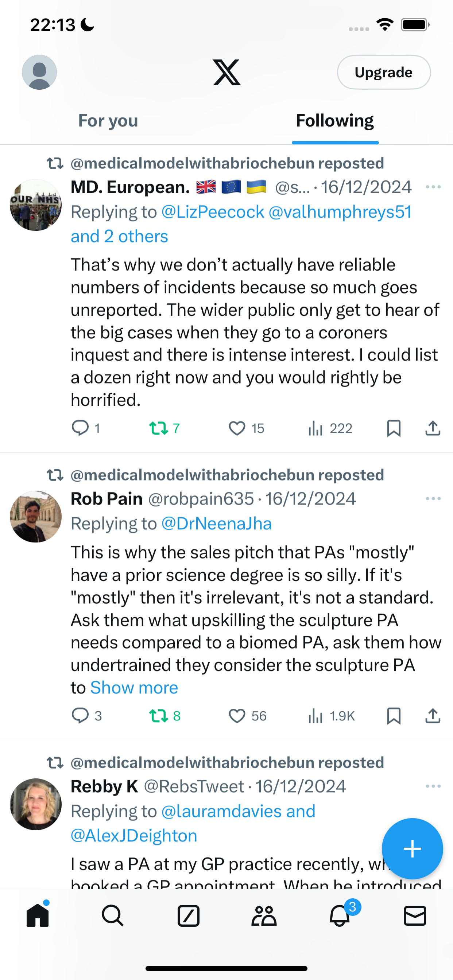The image size is (453, 980).
Task: Open Communities people icon in bottom bar
Action: coord(264,915)
